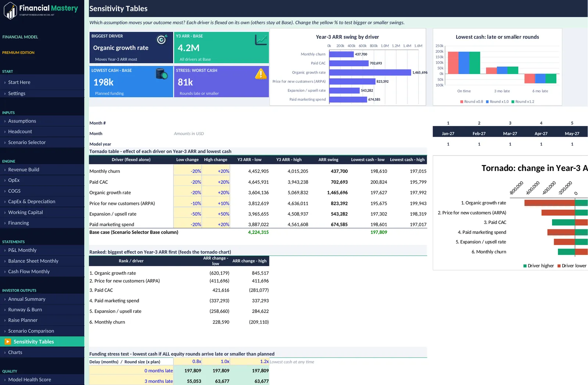Open Balance Sheet Monthly
This screenshot has width=588, height=385.
[x=42, y=261]
